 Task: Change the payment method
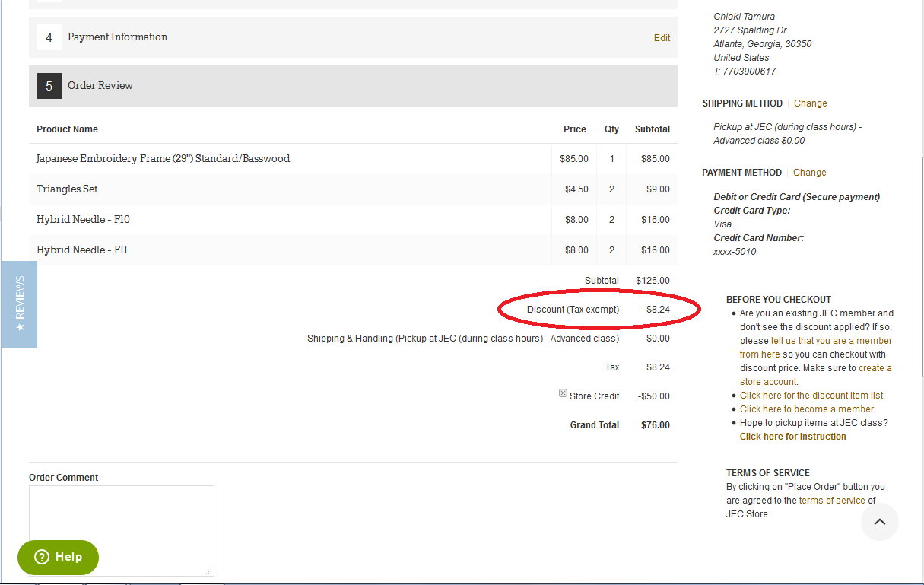809,173
